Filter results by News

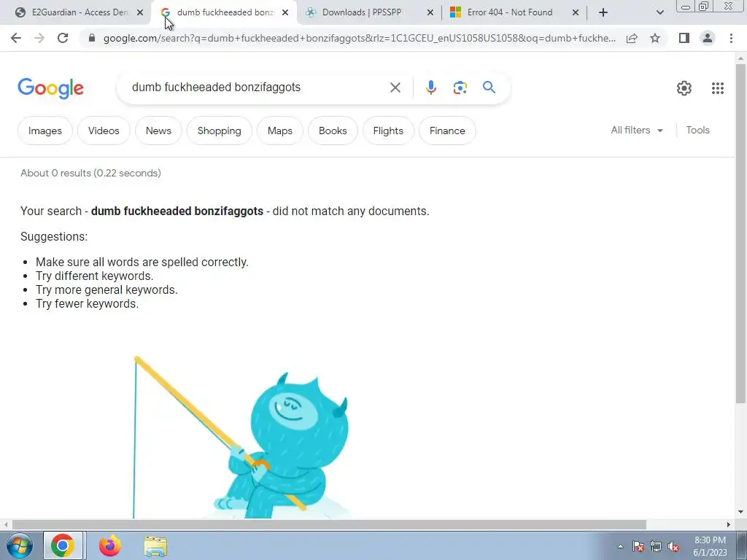pos(158,131)
